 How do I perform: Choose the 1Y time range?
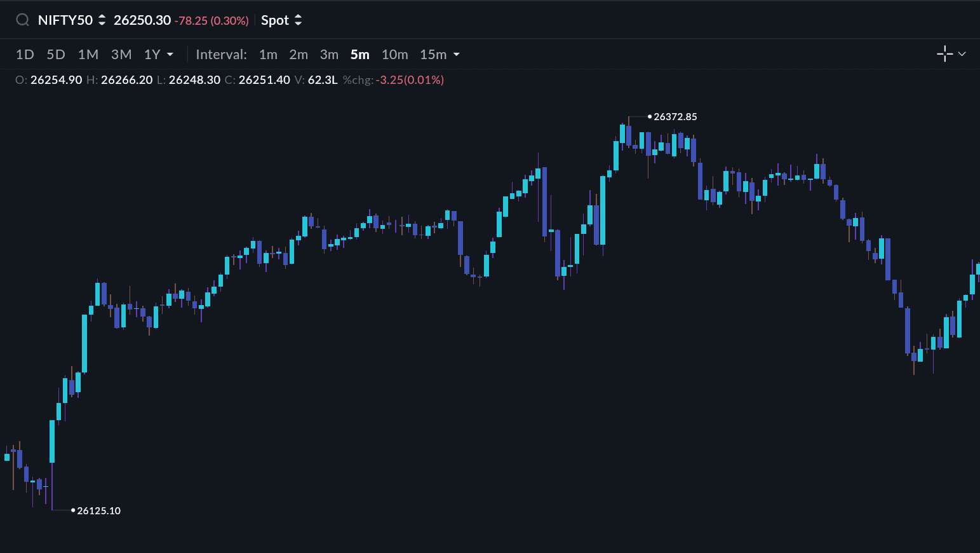coord(152,55)
